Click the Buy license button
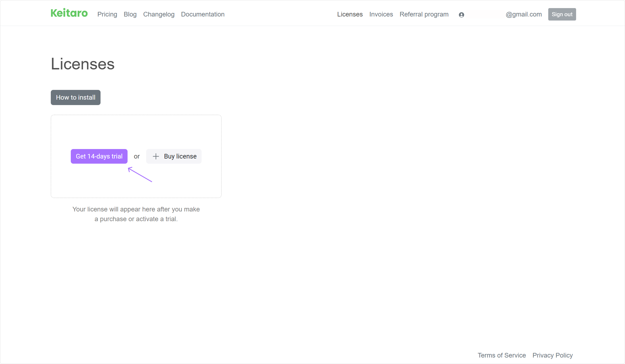The image size is (625, 364). [174, 156]
